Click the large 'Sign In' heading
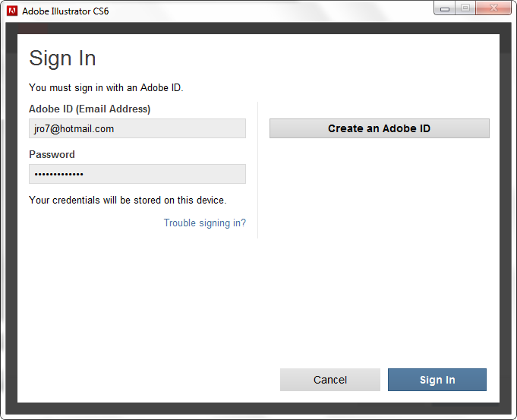 (x=62, y=58)
